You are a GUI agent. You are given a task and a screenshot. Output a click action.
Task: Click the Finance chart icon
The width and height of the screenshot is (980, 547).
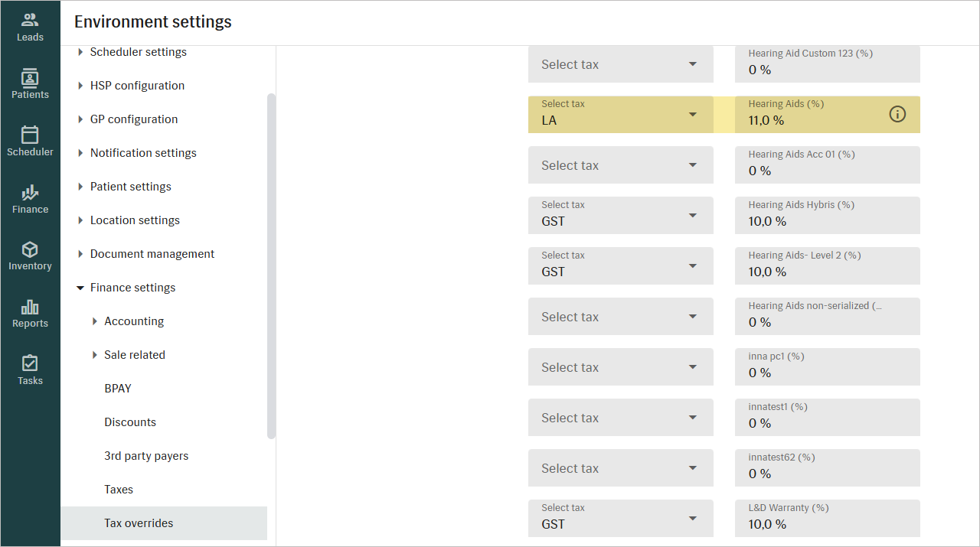(x=30, y=193)
